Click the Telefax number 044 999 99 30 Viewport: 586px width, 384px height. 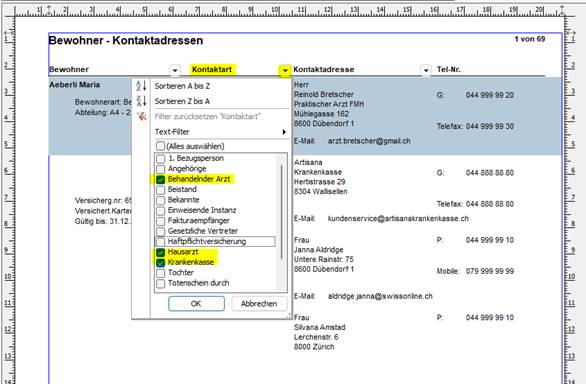pyautogui.click(x=490, y=126)
